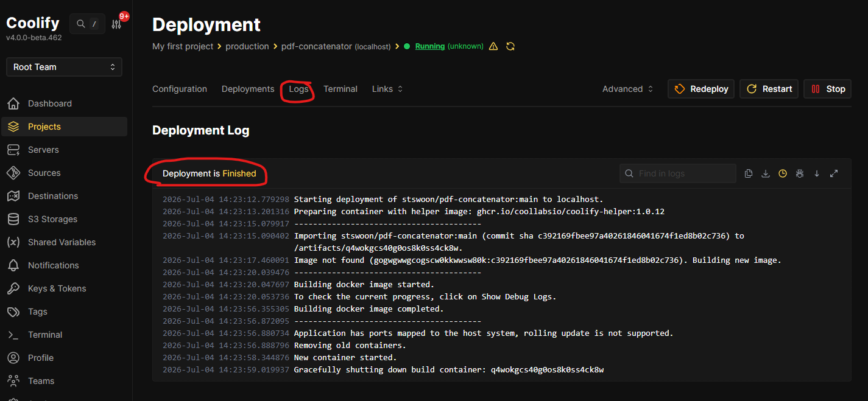Click the Servers rack icon

13,150
